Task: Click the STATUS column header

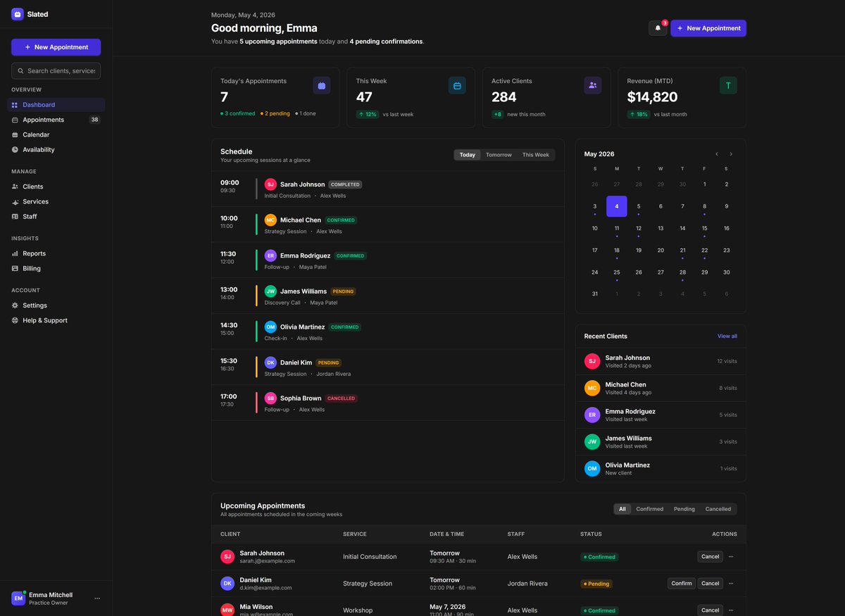Action: tap(591, 534)
